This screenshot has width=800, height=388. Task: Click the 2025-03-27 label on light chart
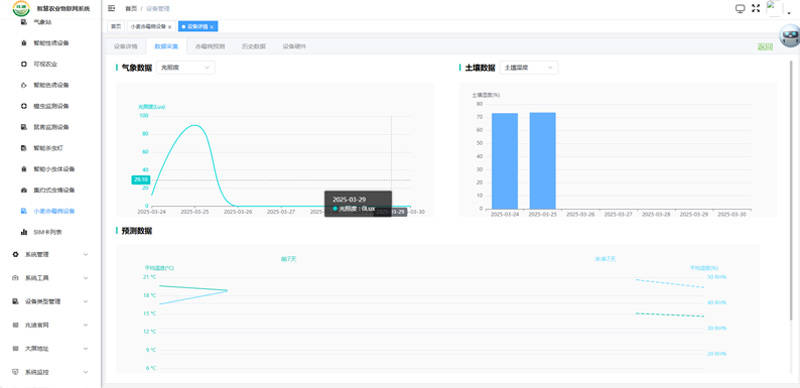point(281,211)
